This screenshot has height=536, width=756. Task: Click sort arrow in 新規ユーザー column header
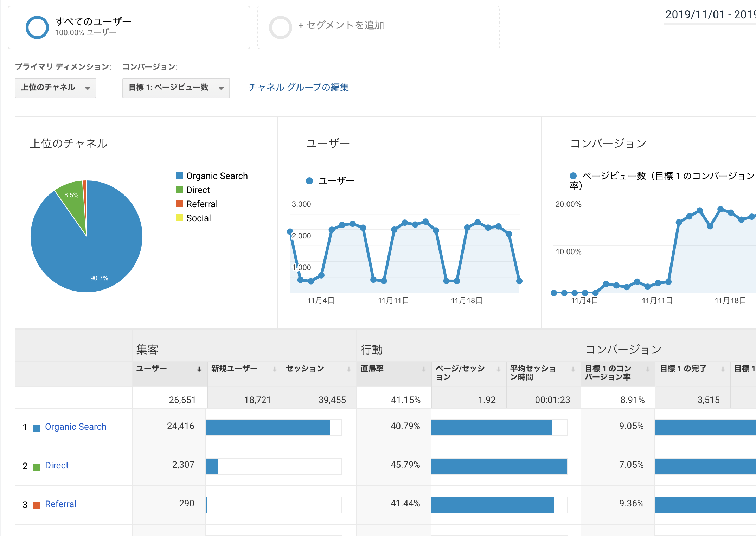(x=274, y=369)
